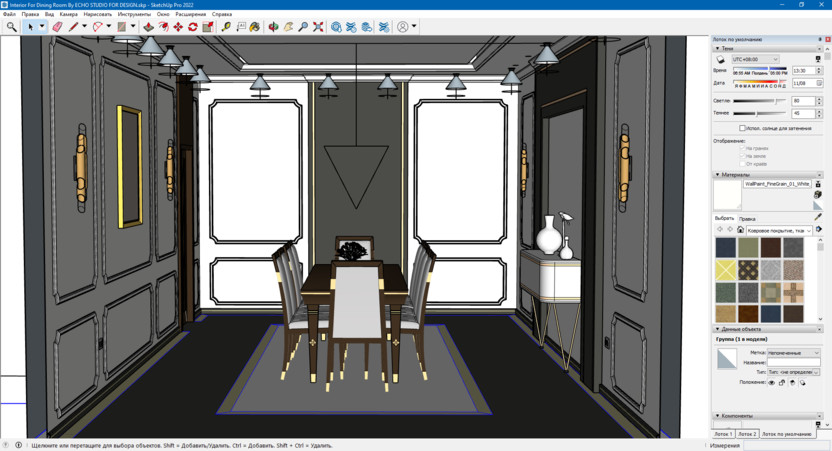This screenshot has height=451, width=832.
Task: Toggle the lock icon under Position
Action: [x=782, y=383]
